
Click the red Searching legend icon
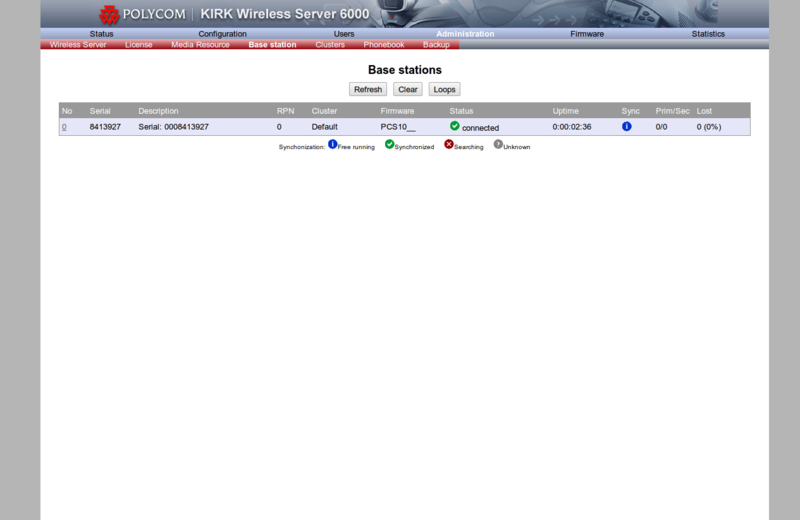(x=448, y=144)
